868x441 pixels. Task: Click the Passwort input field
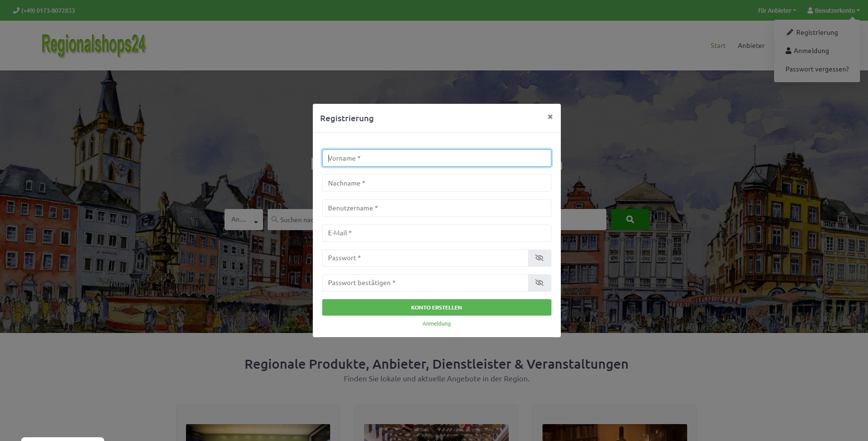(425, 258)
